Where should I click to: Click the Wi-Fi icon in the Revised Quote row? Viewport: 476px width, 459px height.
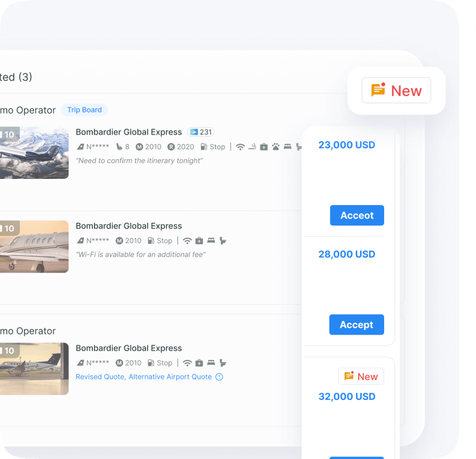pyautogui.click(x=187, y=363)
